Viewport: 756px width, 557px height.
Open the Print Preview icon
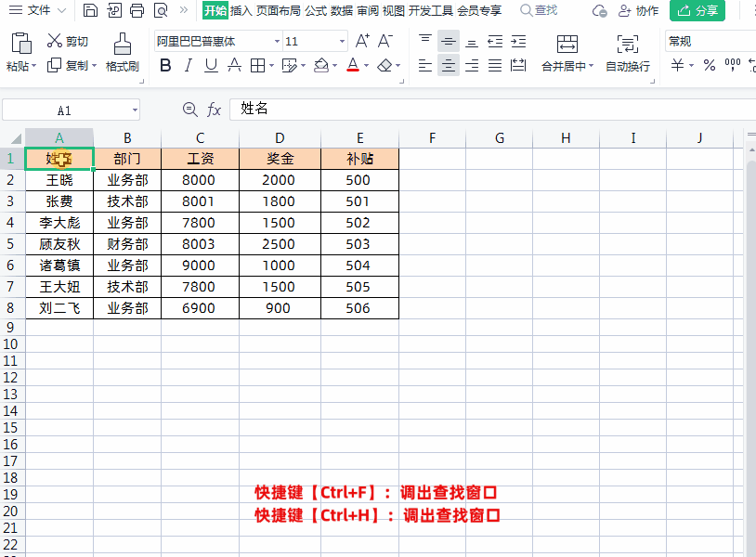point(161,10)
